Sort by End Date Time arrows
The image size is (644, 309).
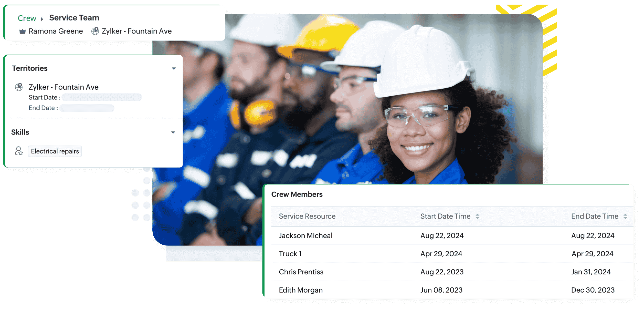pyautogui.click(x=625, y=216)
